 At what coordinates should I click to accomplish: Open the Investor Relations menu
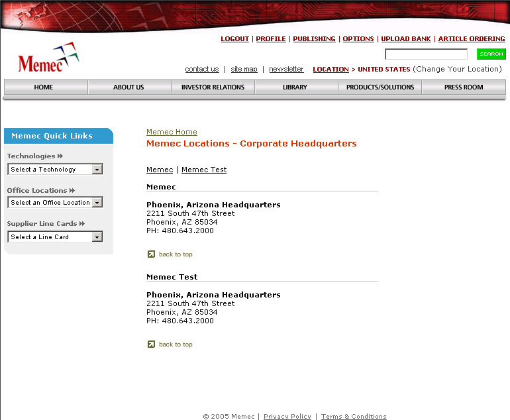click(x=213, y=87)
